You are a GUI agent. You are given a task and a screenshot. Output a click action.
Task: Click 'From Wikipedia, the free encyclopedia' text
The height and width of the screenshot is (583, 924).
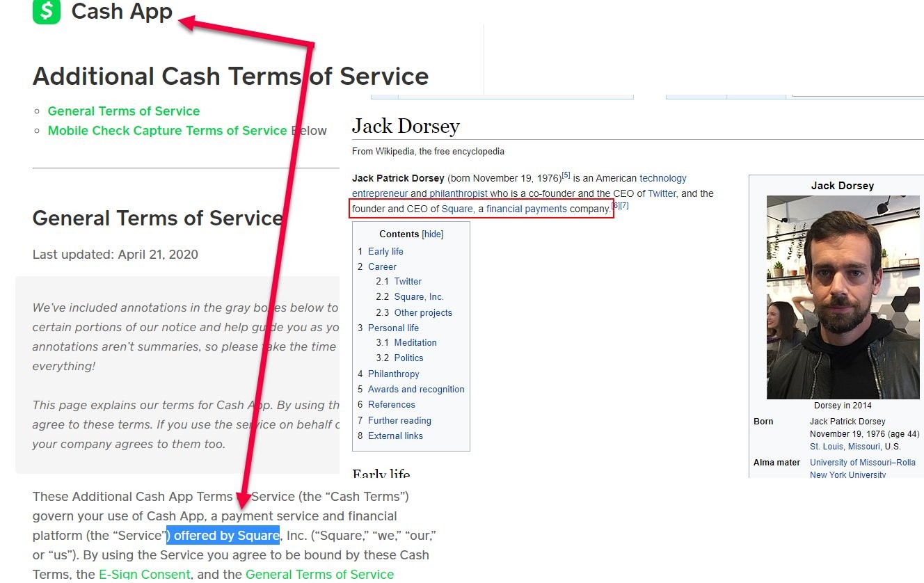428,152
